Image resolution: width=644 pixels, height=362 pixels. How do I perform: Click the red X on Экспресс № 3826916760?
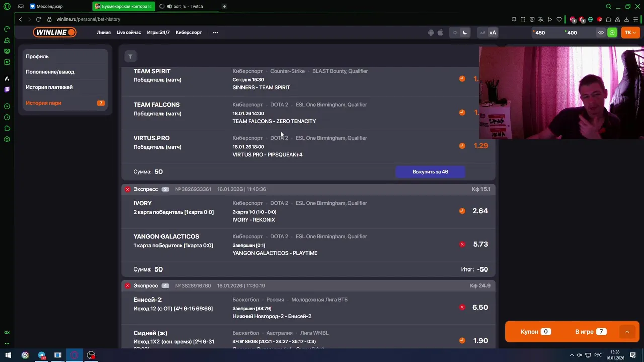[x=127, y=286]
